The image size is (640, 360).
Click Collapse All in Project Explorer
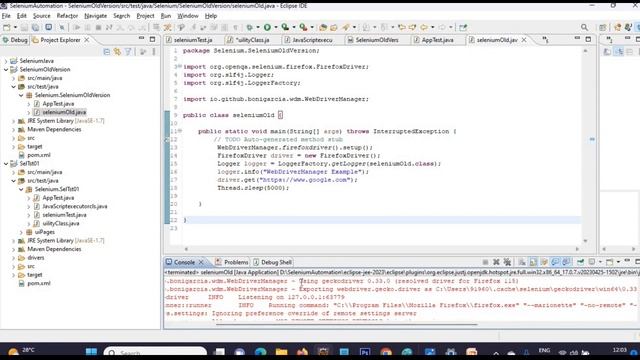point(107,52)
